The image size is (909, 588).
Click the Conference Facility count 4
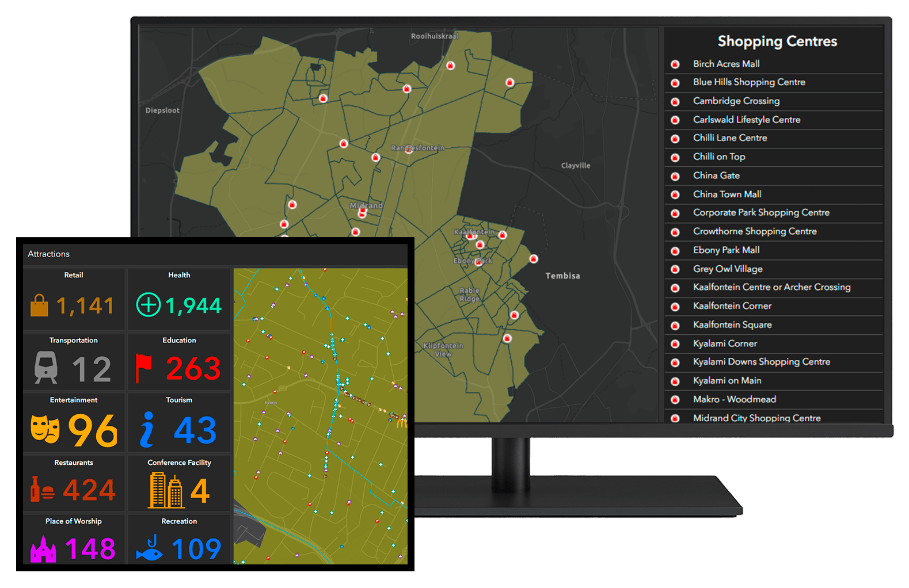click(x=200, y=491)
